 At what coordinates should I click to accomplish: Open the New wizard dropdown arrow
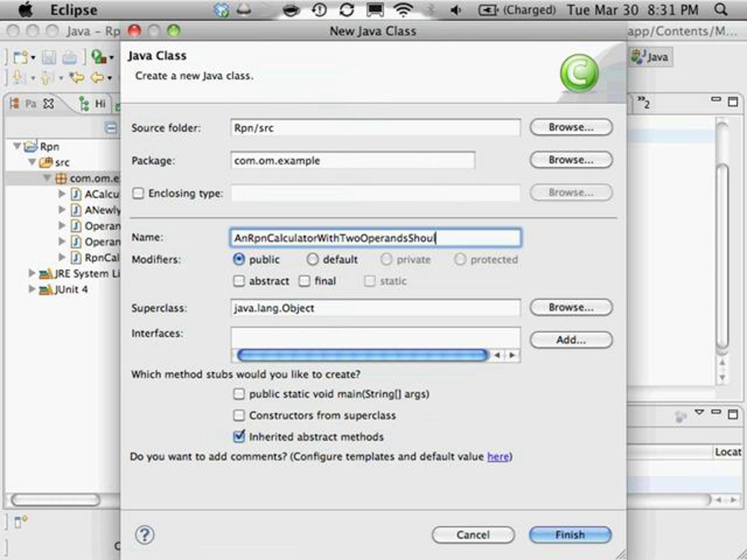[x=33, y=58]
